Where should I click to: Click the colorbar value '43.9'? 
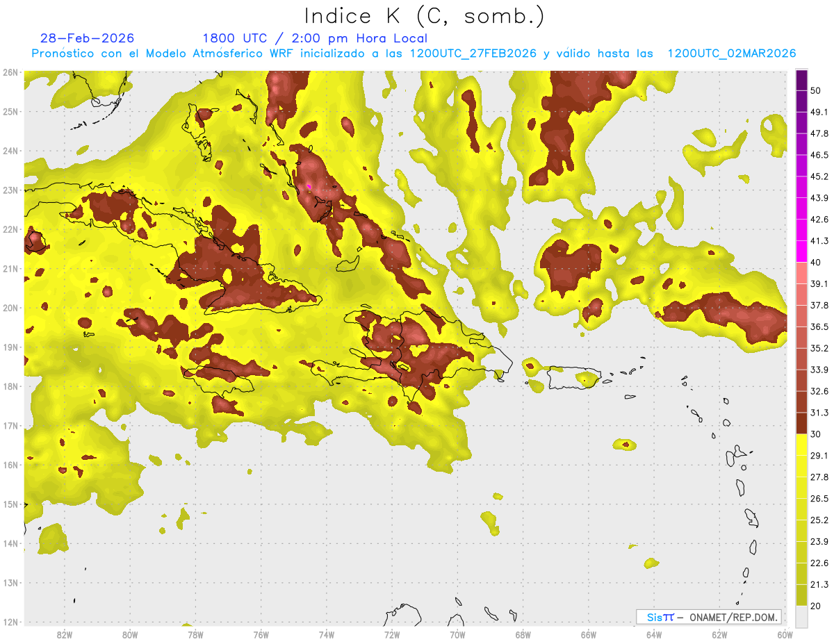click(819, 198)
